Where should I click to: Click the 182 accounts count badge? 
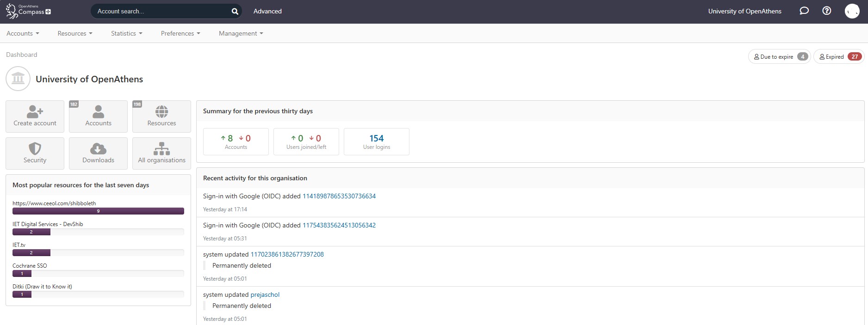pyautogui.click(x=74, y=104)
